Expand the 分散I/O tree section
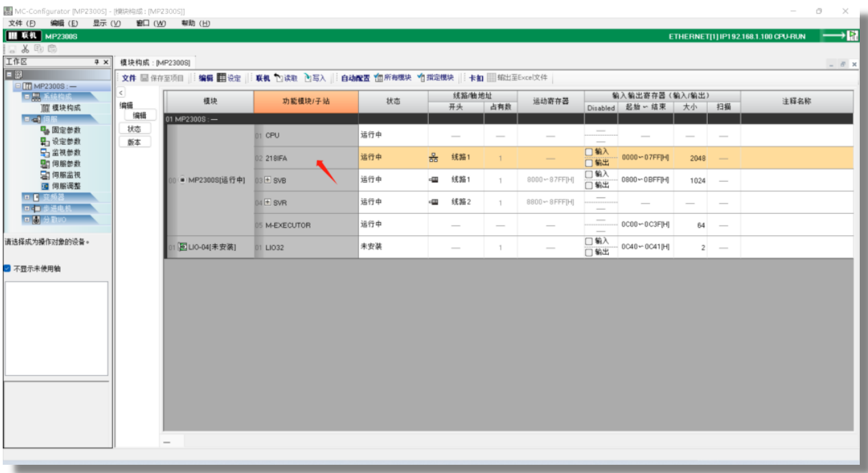The height and width of the screenshot is (473, 868). click(x=27, y=219)
